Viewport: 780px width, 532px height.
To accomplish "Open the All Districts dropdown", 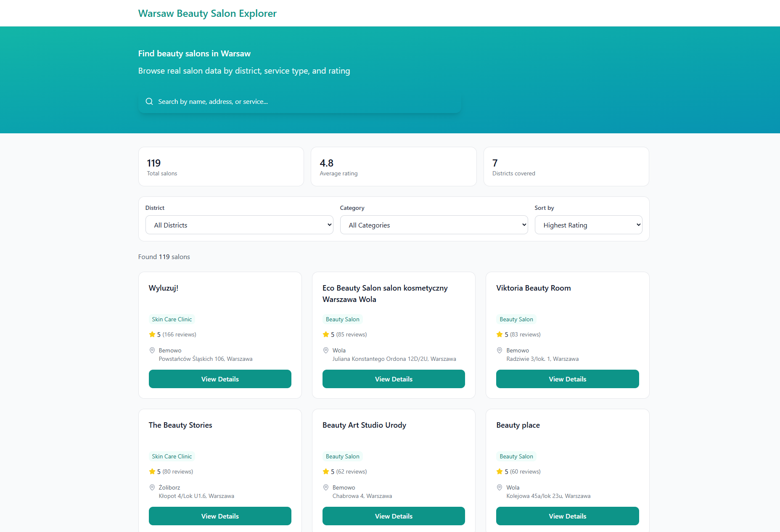I will click(239, 225).
